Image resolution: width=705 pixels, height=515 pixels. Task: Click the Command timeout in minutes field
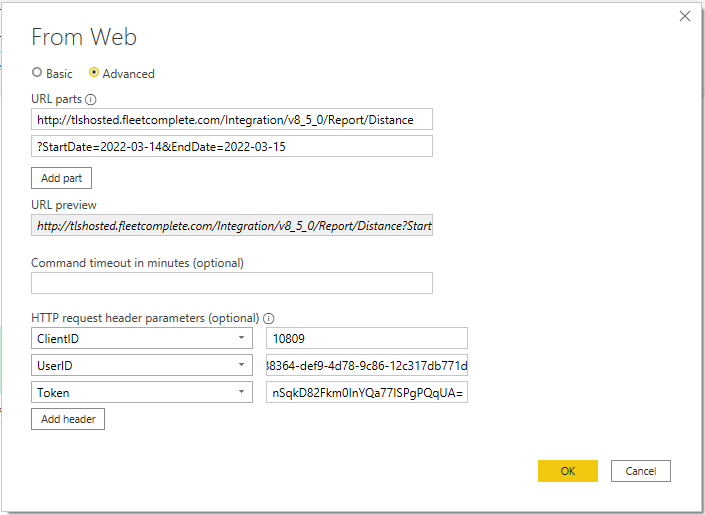pos(232,283)
